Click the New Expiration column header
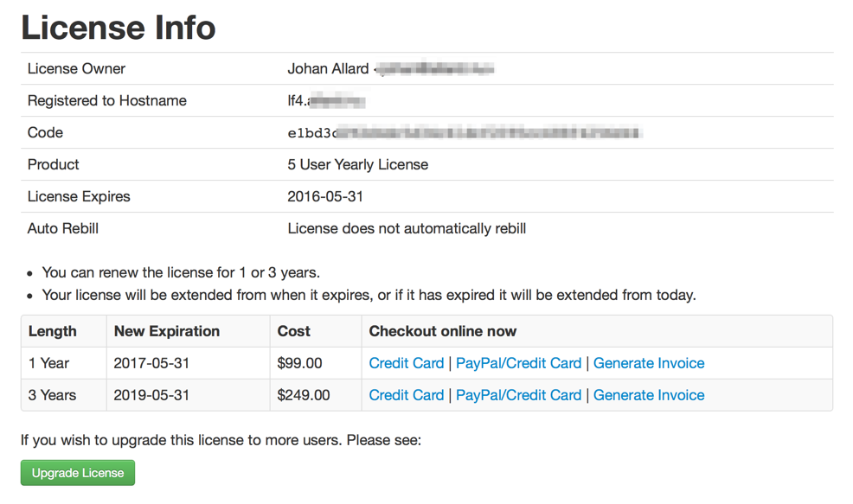This screenshot has height=504, width=853. 167,331
